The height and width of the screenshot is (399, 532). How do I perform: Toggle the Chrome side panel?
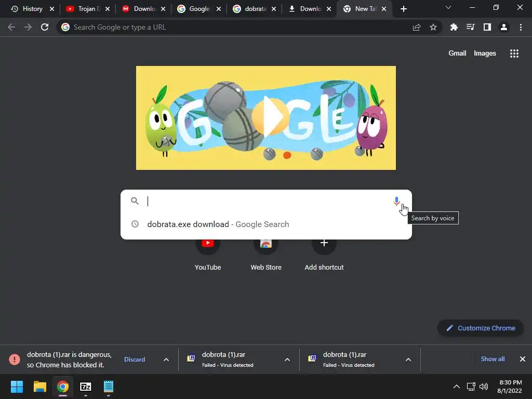[x=487, y=27]
